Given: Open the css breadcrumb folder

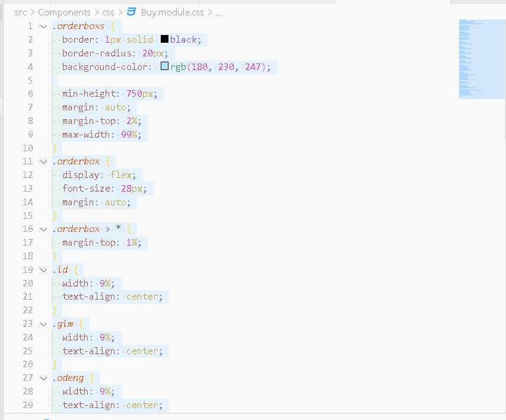Looking at the screenshot, I should 108,12.
